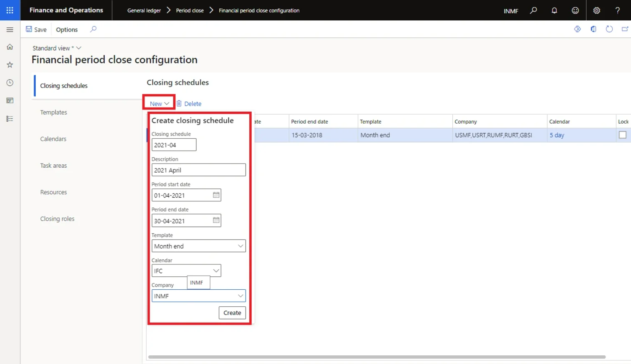Expand the Template dropdown Month end

click(x=199, y=246)
